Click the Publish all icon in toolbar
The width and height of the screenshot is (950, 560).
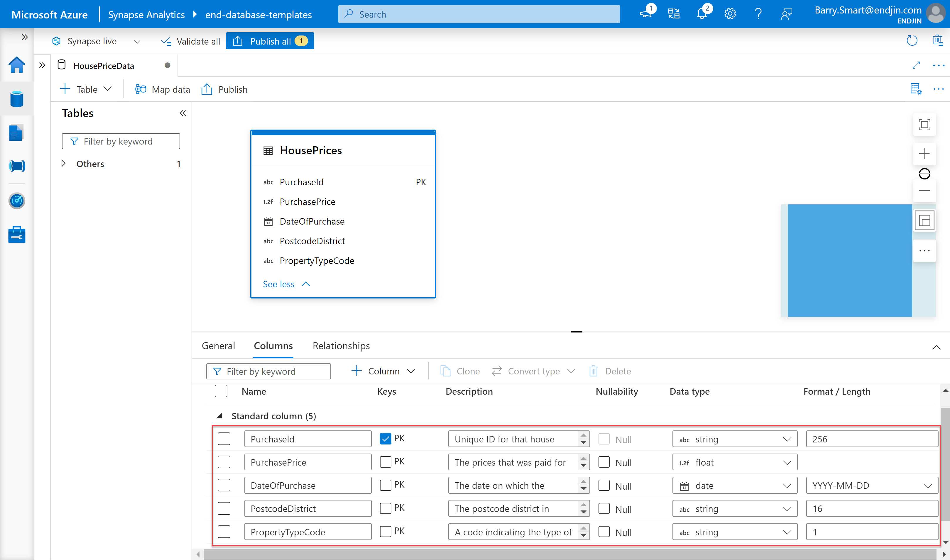[x=270, y=41]
